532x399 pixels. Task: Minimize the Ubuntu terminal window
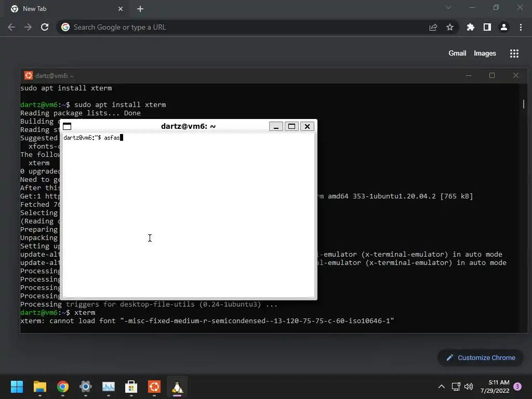tap(469, 75)
